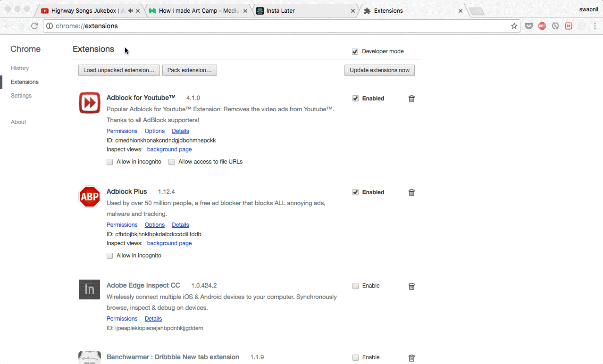Click the Benchwarmer : Dribbble New tab extension title
This screenshot has width=603, height=364.
click(x=173, y=357)
